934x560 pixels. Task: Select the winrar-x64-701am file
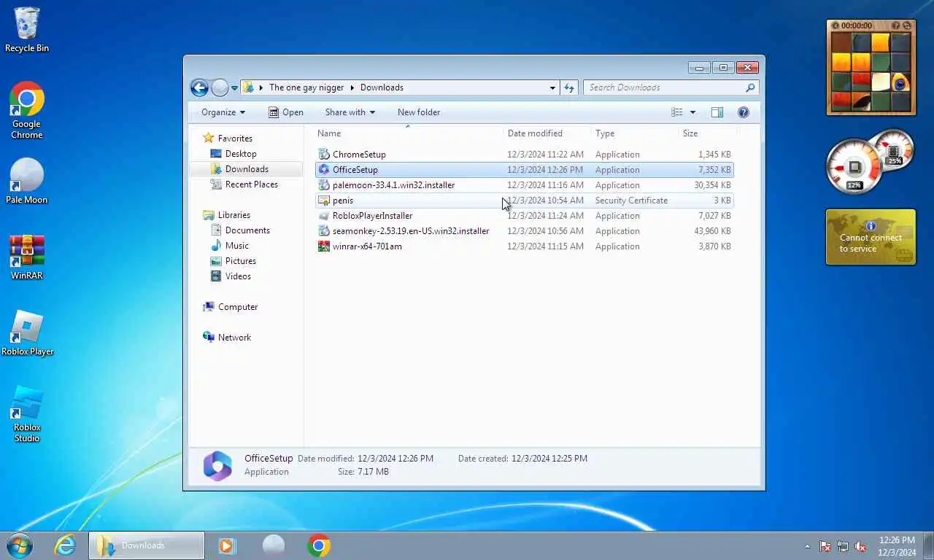click(524, 246)
